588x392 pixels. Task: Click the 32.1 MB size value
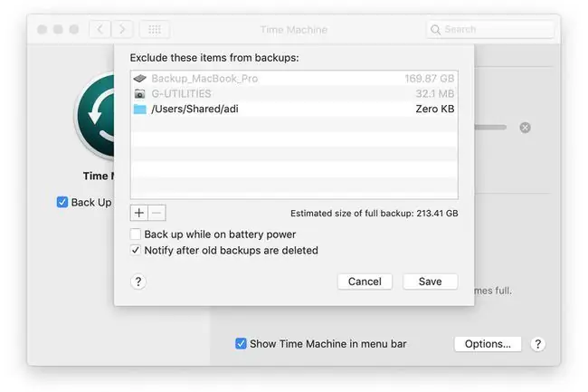point(434,93)
